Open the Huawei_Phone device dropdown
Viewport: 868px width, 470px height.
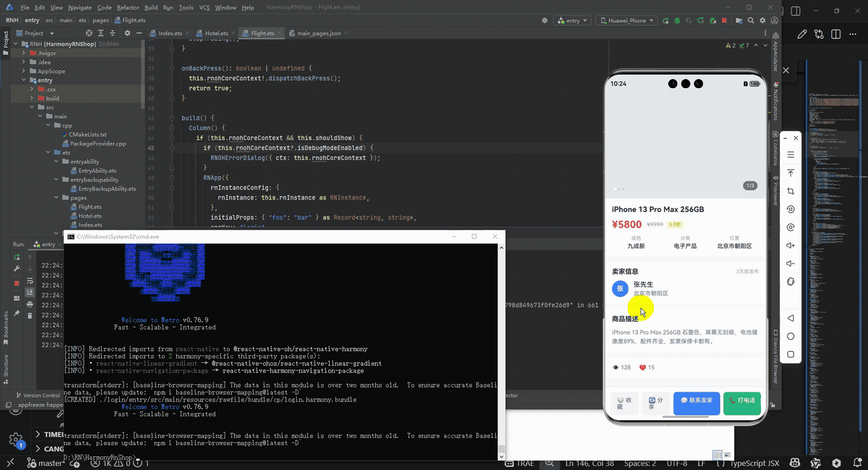627,20
